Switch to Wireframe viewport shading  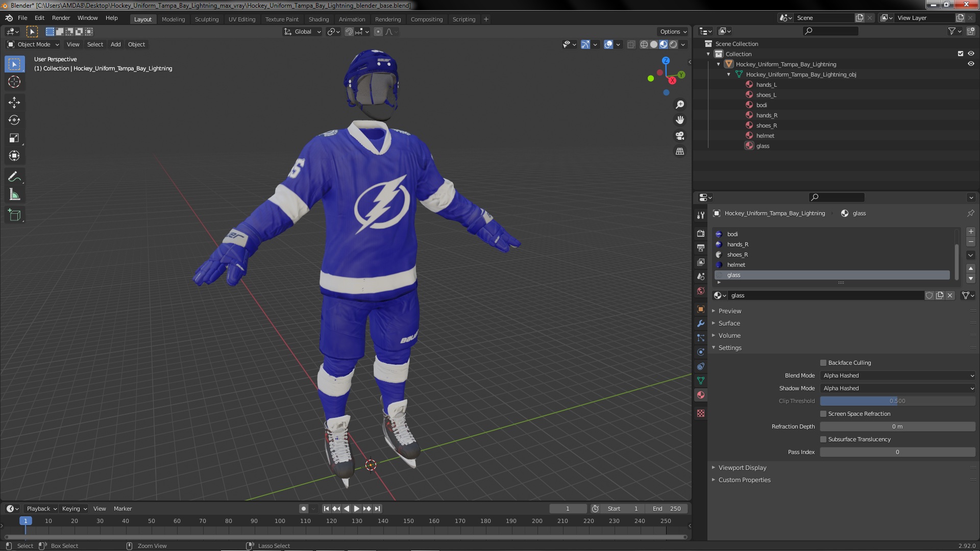pos(644,44)
